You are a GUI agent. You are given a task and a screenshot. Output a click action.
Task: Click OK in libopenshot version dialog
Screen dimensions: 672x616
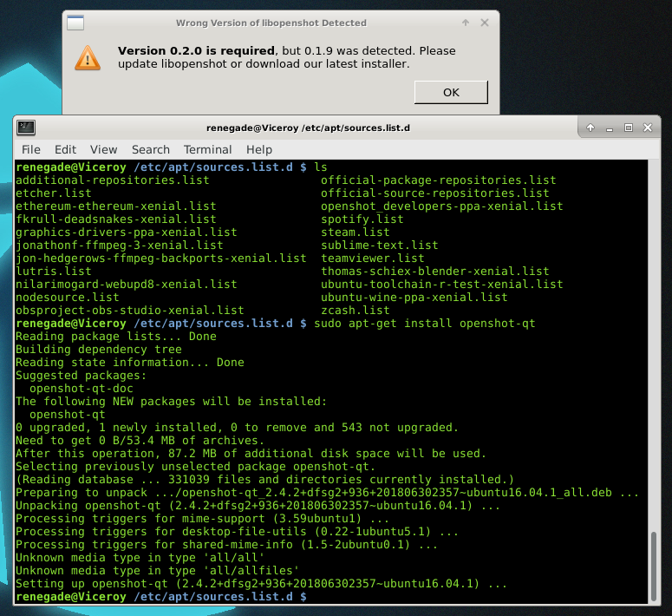[451, 92]
